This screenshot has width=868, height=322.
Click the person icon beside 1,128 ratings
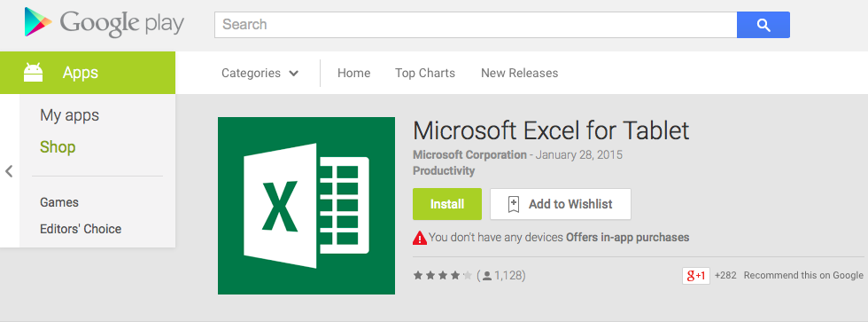pos(487,276)
